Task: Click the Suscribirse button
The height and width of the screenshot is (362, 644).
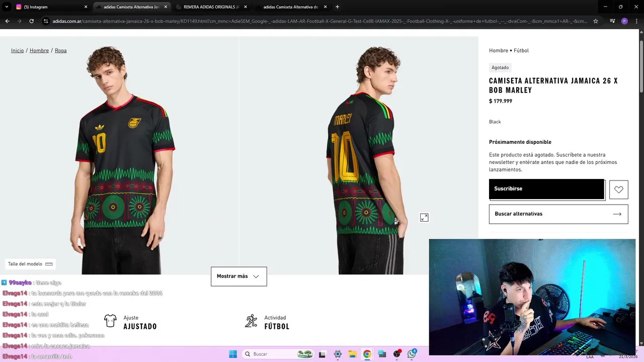Action: tap(546, 189)
